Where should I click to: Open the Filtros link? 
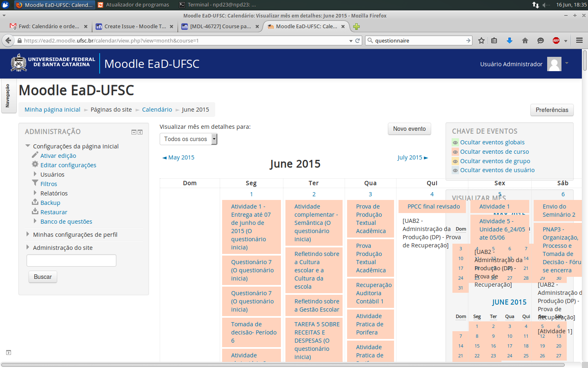[x=49, y=184]
